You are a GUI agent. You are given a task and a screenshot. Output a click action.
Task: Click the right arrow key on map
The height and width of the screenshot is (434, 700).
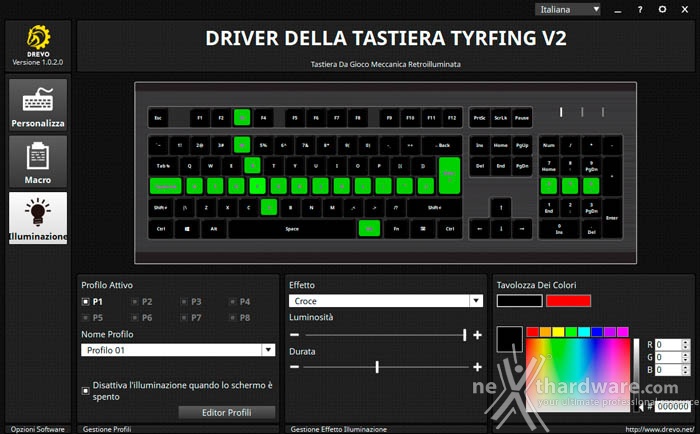(521, 229)
